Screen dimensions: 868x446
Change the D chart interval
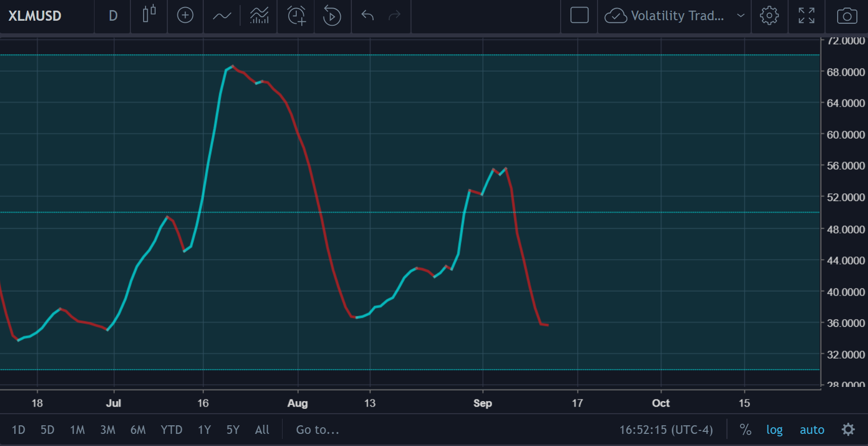pos(113,16)
